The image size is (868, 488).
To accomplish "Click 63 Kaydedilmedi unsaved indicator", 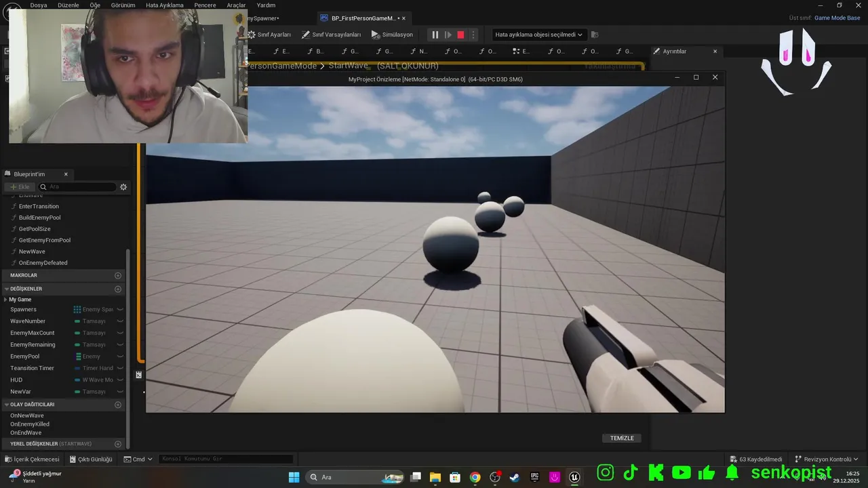I will [755, 459].
